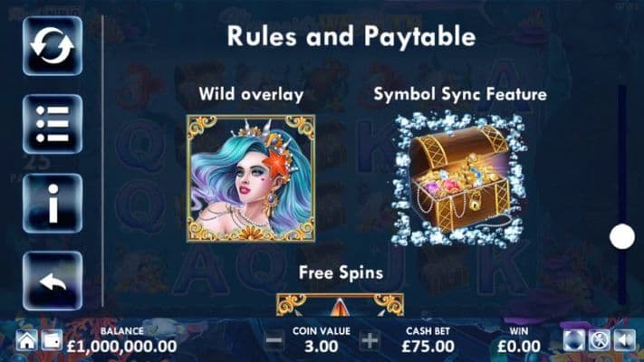Toggle the sound speaker icon
The height and width of the screenshot is (362, 644).
[625, 340]
